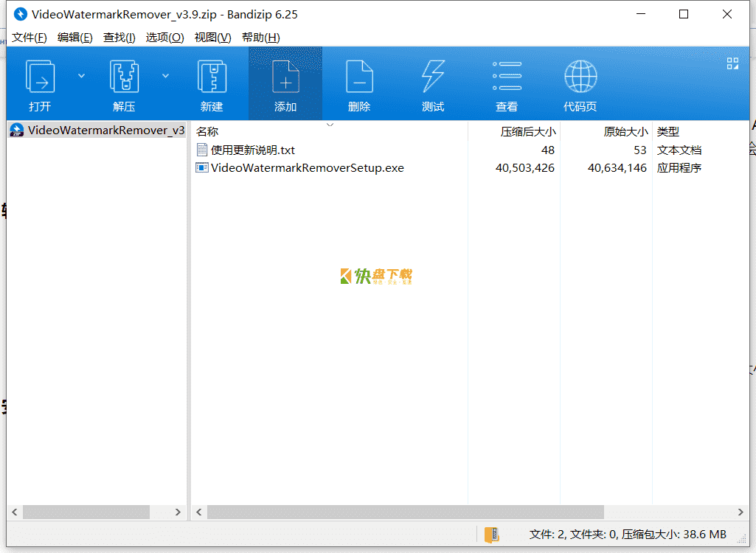Click the text document icon of 使用更新说明.txt
Screen dimensions: 756x553
(x=202, y=150)
